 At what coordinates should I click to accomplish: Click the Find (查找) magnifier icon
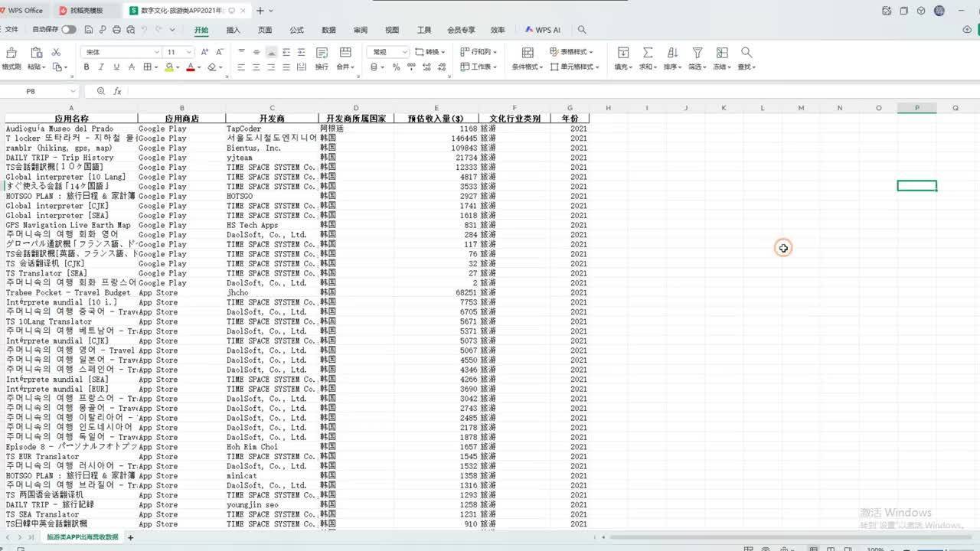(x=746, y=52)
